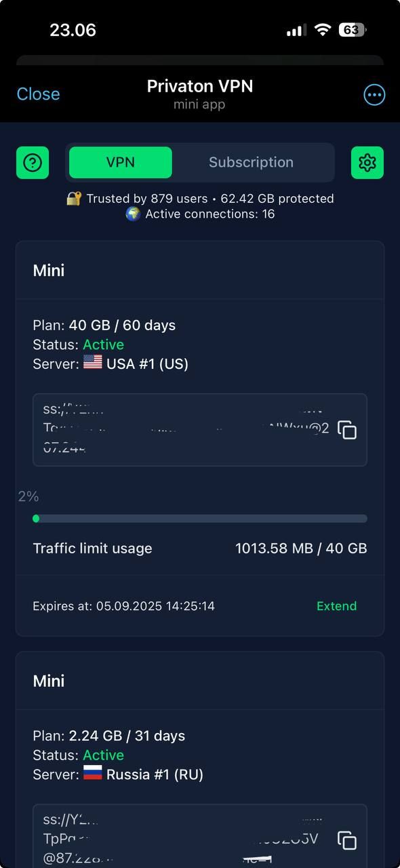Image resolution: width=400 pixels, height=868 pixels.
Task: Switch to the Subscription tab
Action: 251,163
